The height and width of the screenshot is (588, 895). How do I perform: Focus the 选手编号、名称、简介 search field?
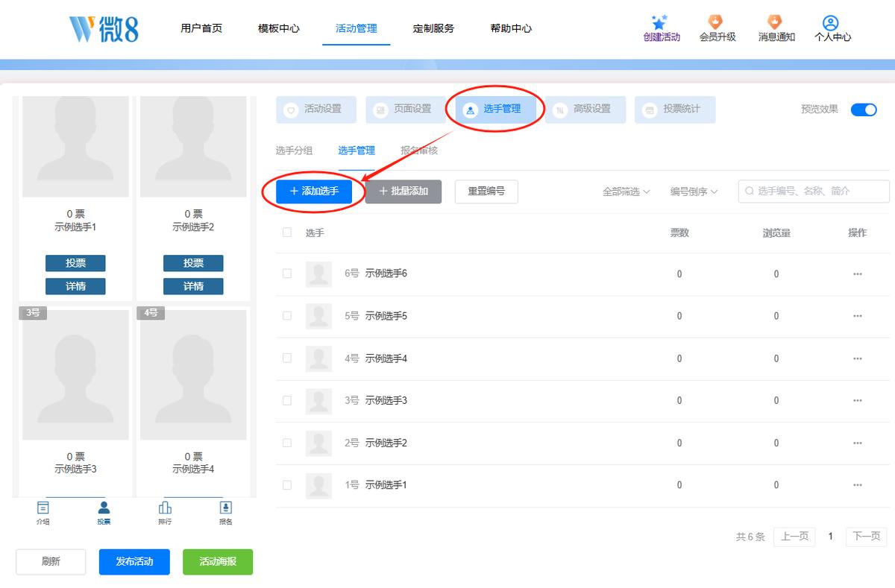pyautogui.click(x=814, y=192)
